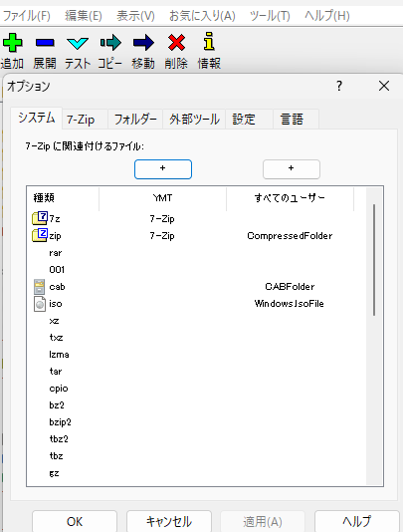Click the CompressedFolder cell
Screen dimensions: 403x532
(x=290, y=236)
